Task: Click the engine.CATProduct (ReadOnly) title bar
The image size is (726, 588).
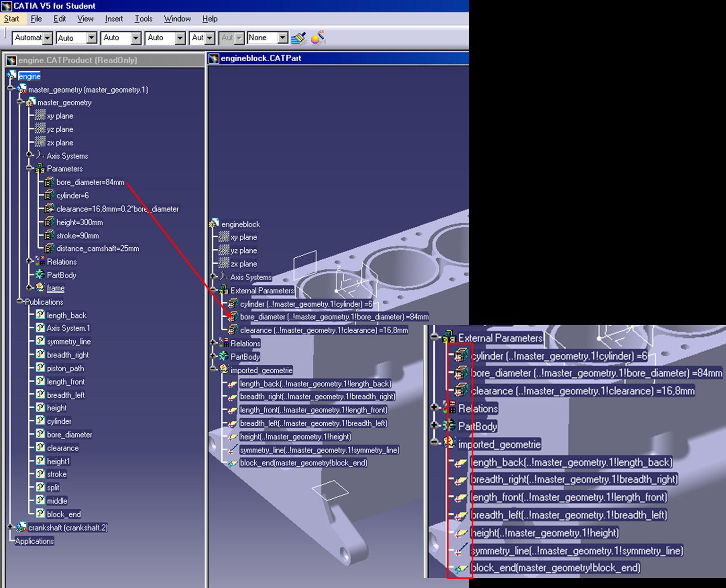Action: (104, 60)
